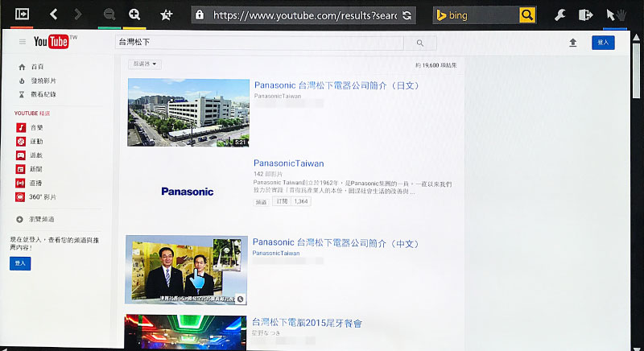
Task: Go back with the left arrow
Action: [x=53, y=14]
